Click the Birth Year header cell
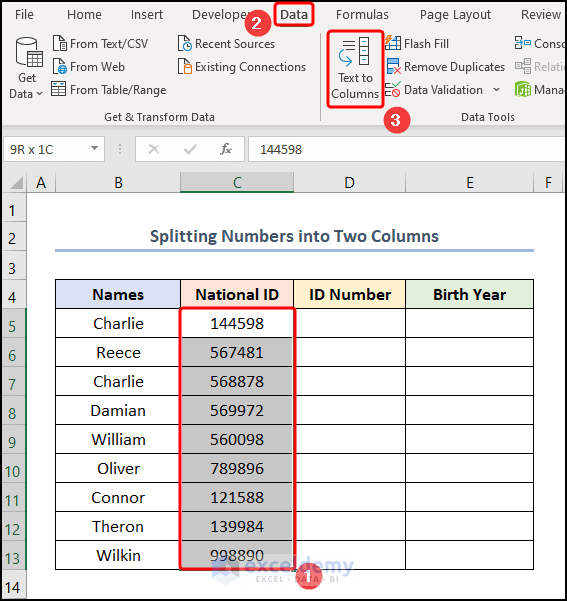 (470, 294)
